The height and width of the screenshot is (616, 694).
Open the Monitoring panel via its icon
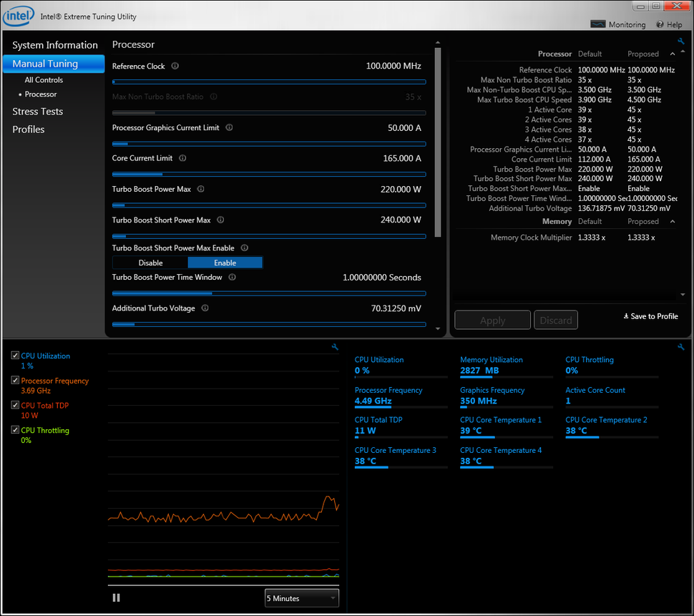[x=597, y=24]
